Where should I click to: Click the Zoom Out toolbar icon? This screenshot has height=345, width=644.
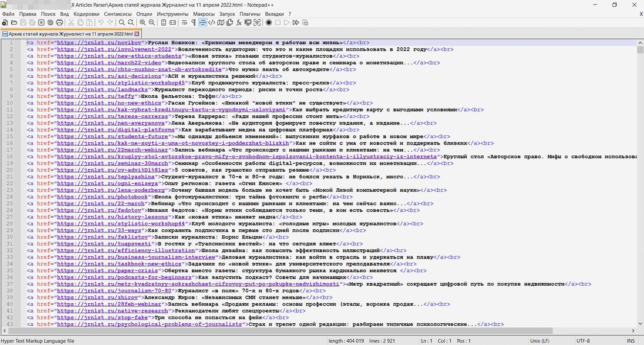coord(152,23)
